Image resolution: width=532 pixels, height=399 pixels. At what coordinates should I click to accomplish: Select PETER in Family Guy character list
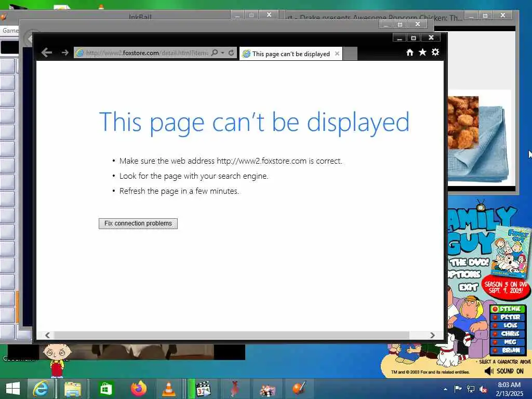[x=507, y=317]
